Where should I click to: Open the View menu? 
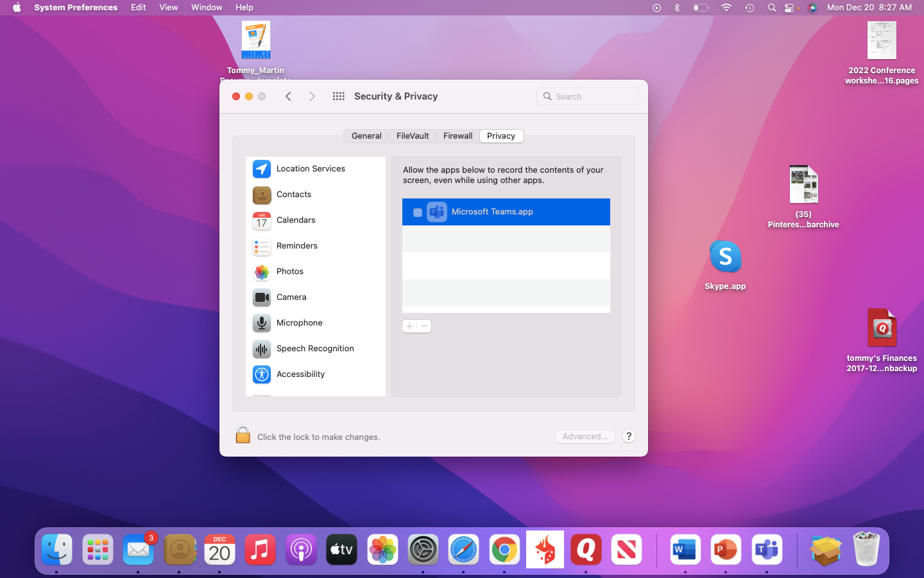pos(169,8)
